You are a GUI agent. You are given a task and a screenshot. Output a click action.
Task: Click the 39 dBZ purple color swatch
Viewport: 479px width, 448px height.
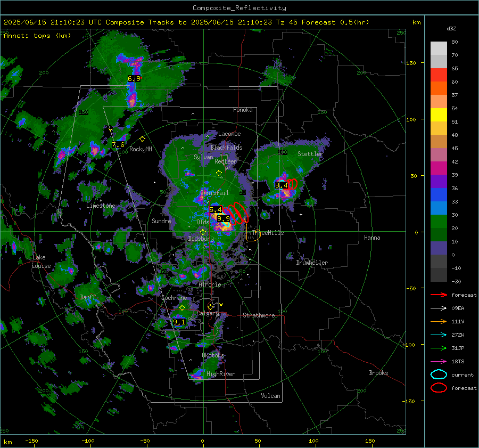click(x=439, y=182)
